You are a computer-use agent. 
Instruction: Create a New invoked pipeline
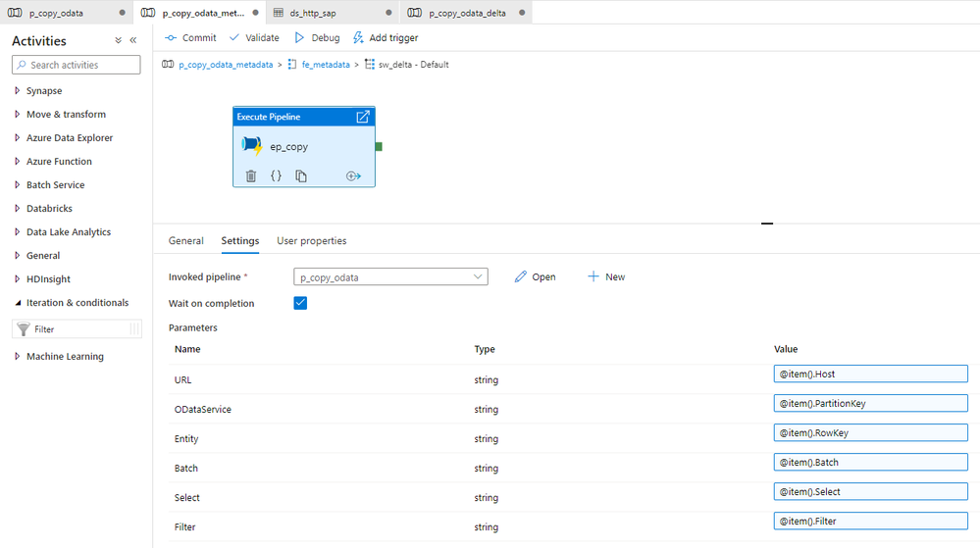tap(605, 276)
